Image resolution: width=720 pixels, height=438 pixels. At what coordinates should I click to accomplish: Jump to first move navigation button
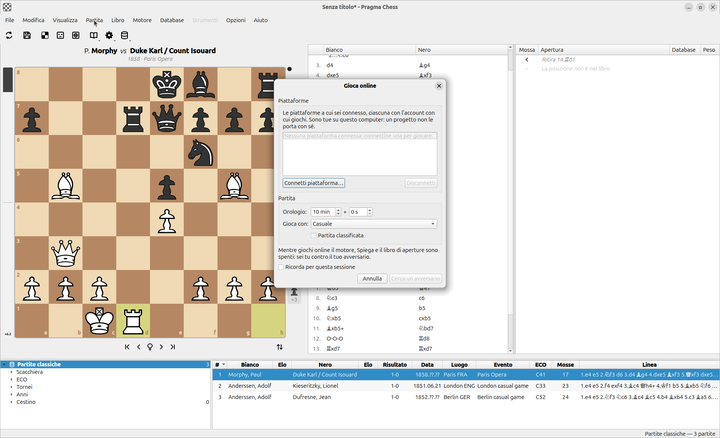127,347
